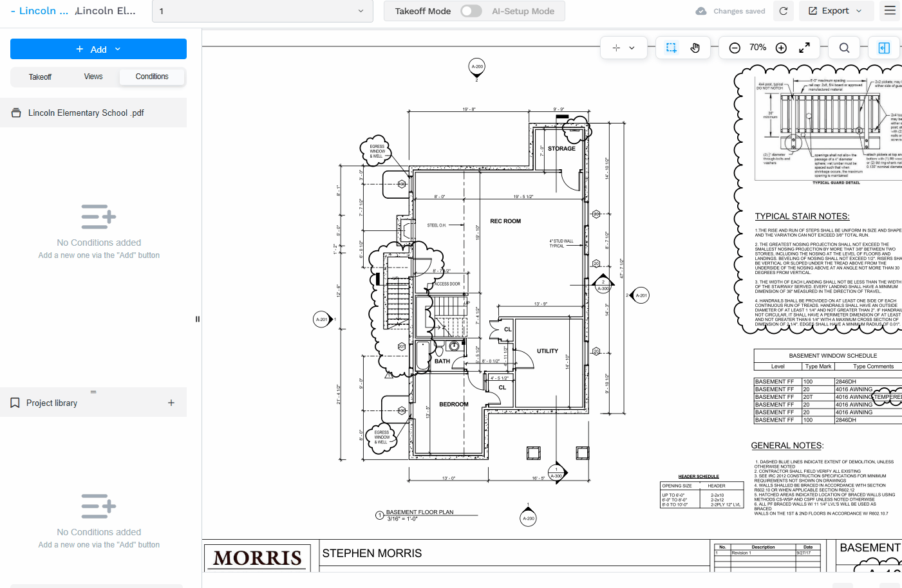Open the crosshair tool dropdown
This screenshot has width=902, height=588.
(623, 48)
